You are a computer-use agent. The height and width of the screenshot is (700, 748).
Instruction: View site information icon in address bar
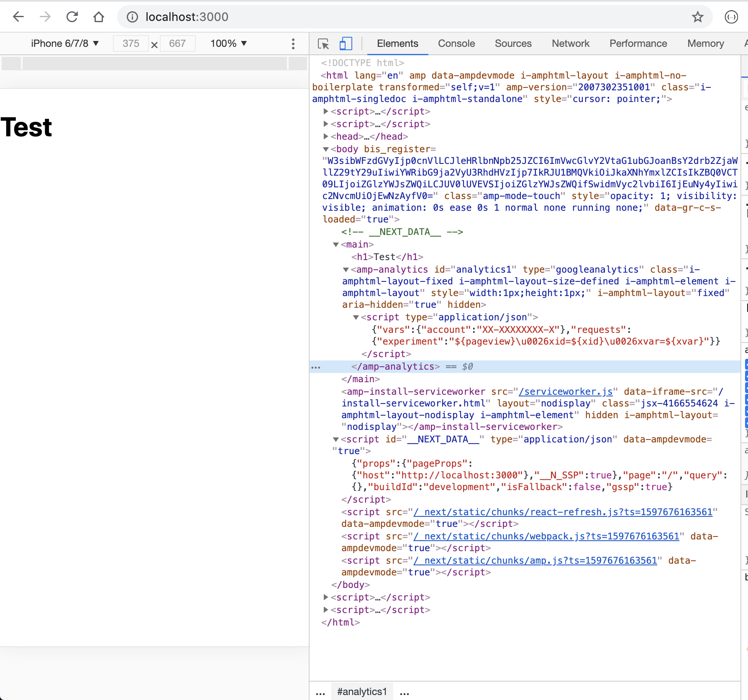(132, 17)
